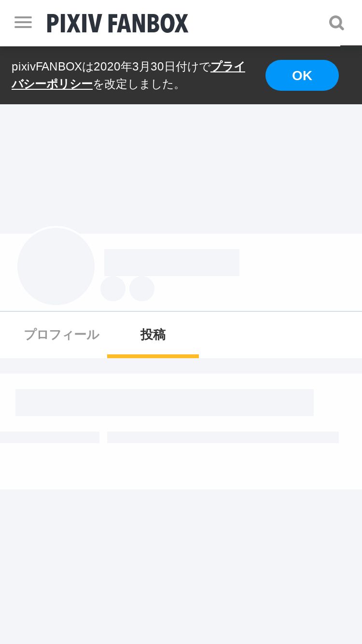Switch to the プロフィール tab
The image size is (362, 644).
tap(61, 335)
